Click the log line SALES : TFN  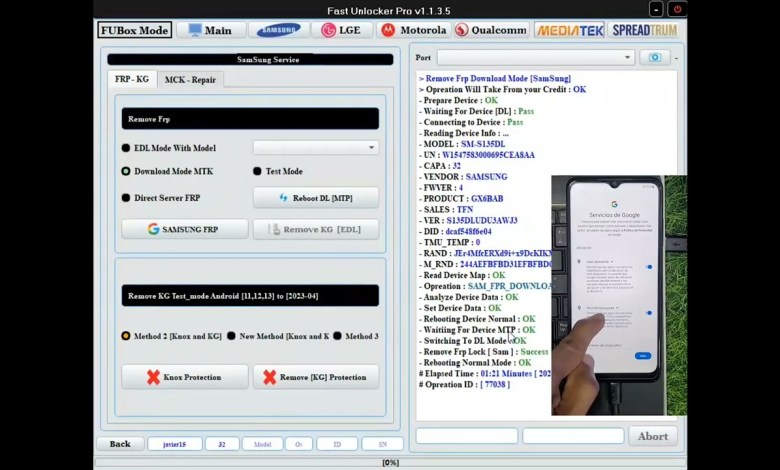click(x=445, y=210)
